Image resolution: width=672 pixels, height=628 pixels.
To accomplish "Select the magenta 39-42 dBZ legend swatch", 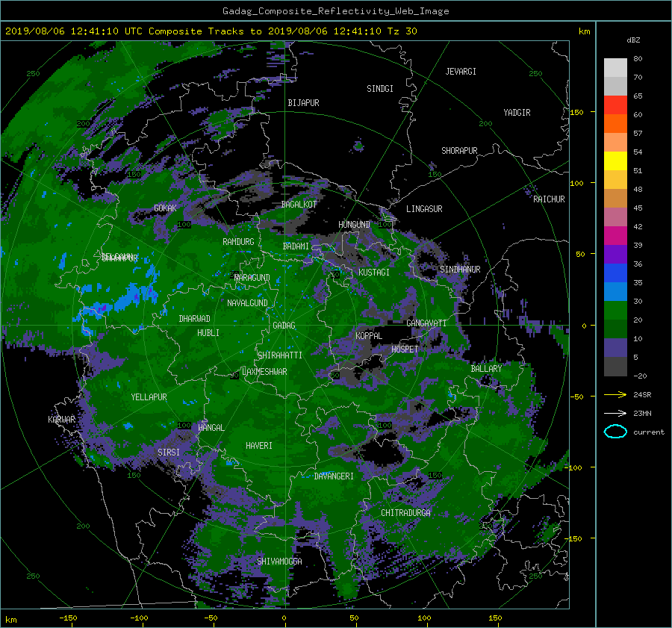I will coord(615,235).
